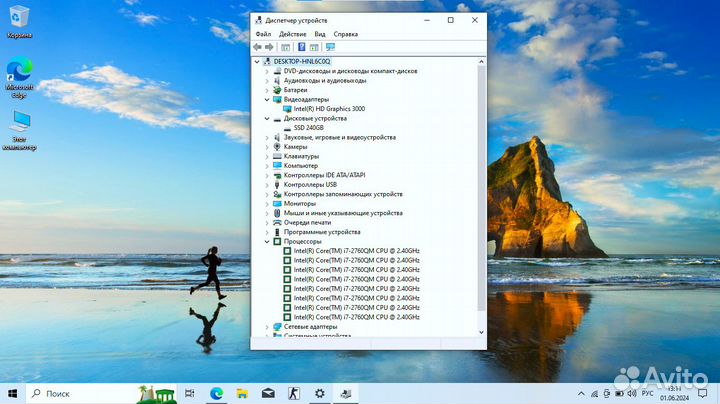Click the vertical scrollbar thumb in device list
The image size is (720, 404).
coord(481,188)
